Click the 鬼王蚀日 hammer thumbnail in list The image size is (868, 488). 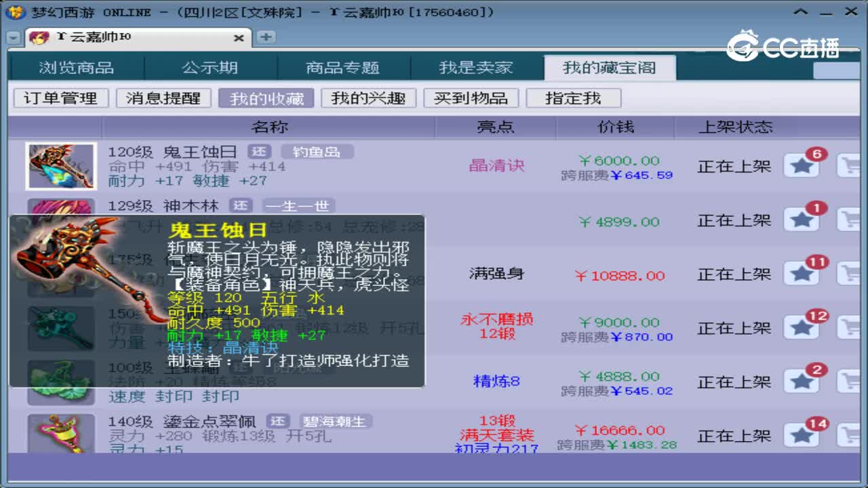61,166
